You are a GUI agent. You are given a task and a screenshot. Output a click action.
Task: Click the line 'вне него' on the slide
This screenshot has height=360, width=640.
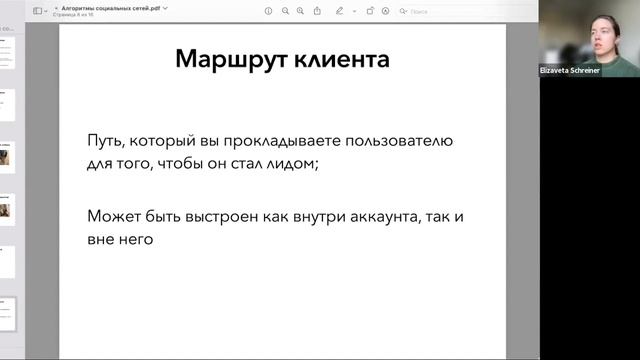pyautogui.click(x=120, y=239)
